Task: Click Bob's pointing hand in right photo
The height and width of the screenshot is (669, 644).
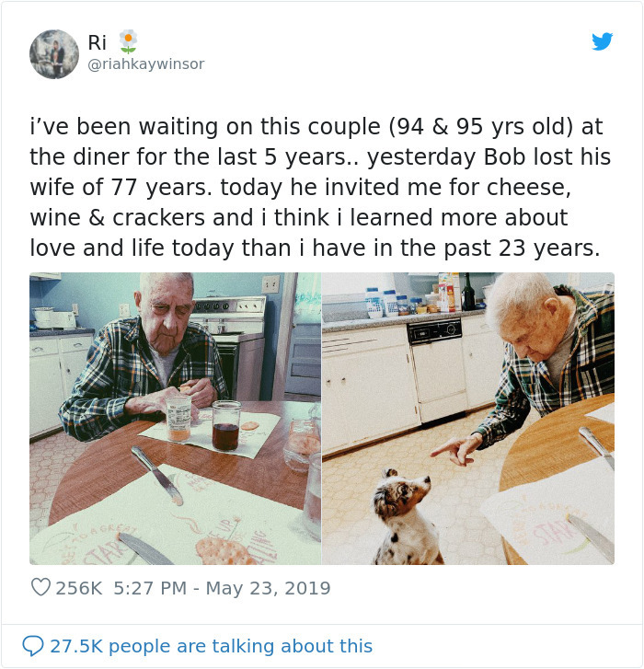Action: pos(453,449)
